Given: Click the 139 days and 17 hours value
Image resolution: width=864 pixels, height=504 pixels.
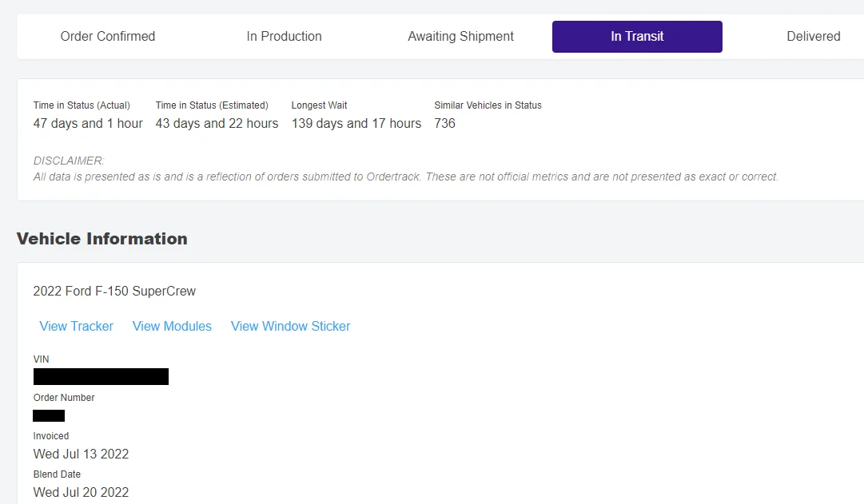Looking at the screenshot, I should [356, 124].
